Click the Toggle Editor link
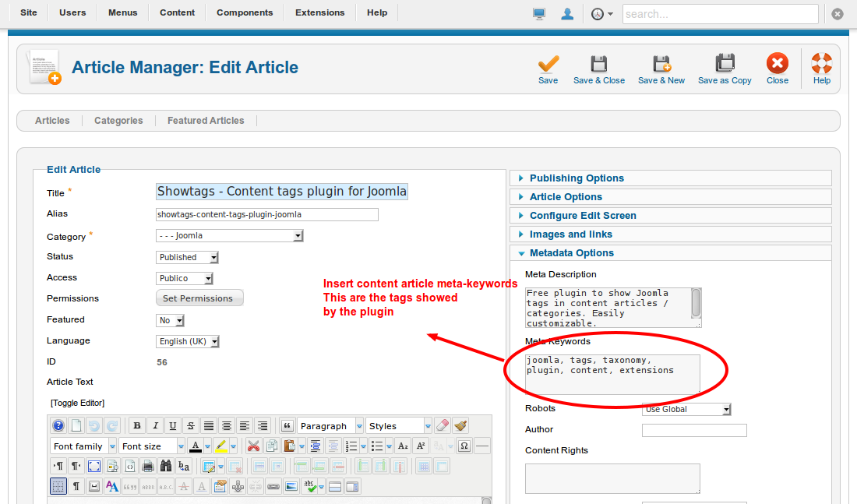 coord(77,403)
